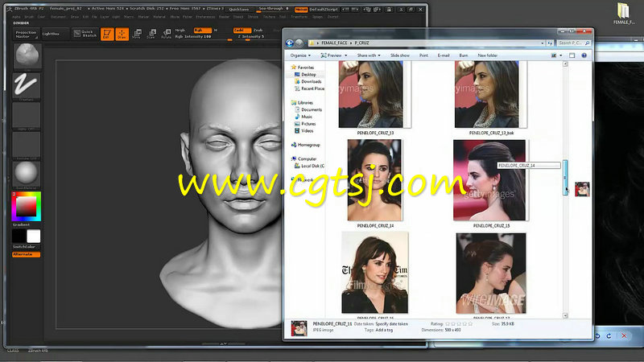Toggle Alternate color button
The height and width of the screenshot is (362, 644).
tap(27, 254)
